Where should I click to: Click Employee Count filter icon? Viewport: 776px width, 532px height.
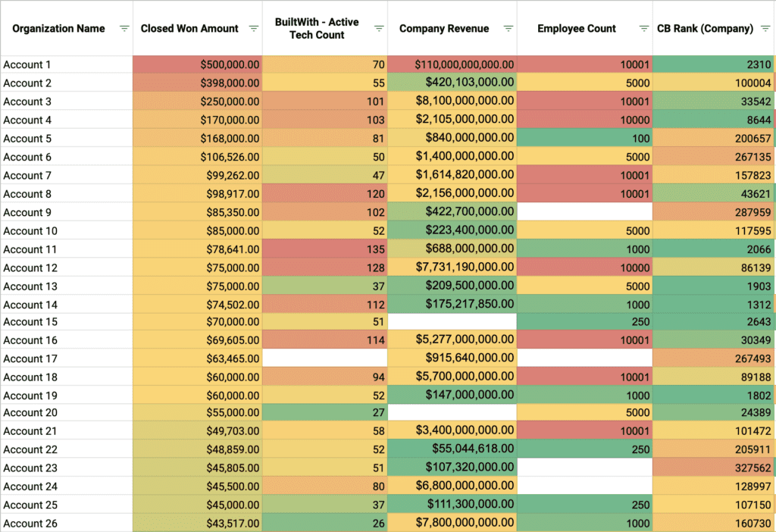coord(643,29)
